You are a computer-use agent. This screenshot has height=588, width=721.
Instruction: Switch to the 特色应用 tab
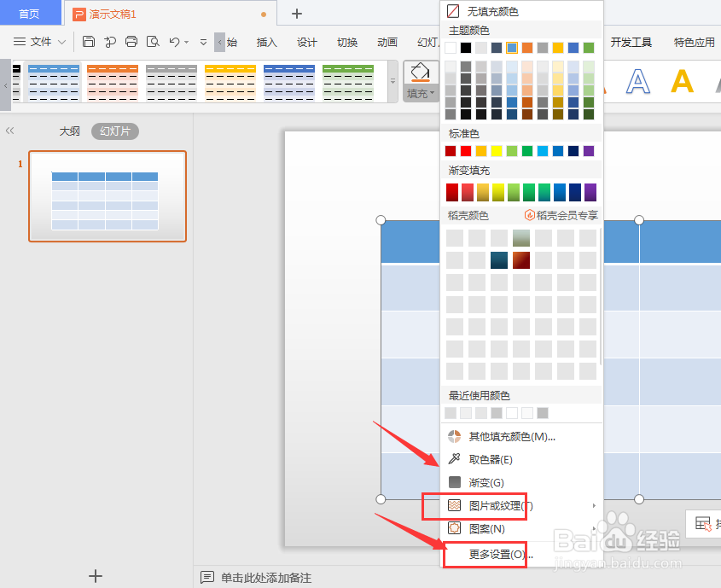coord(694,43)
